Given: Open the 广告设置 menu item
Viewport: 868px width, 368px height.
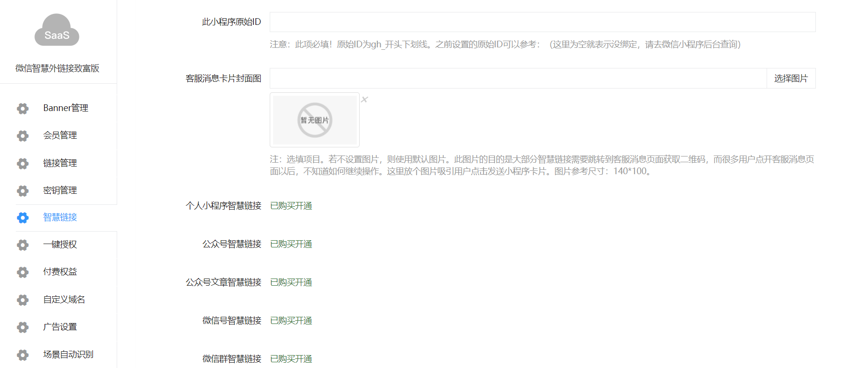Looking at the screenshot, I should (x=60, y=327).
